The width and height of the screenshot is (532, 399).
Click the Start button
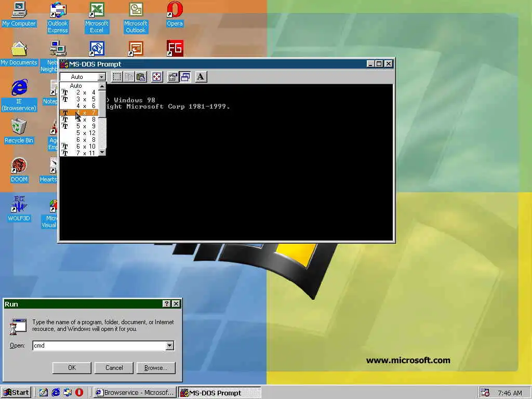click(x=16, y=393)
